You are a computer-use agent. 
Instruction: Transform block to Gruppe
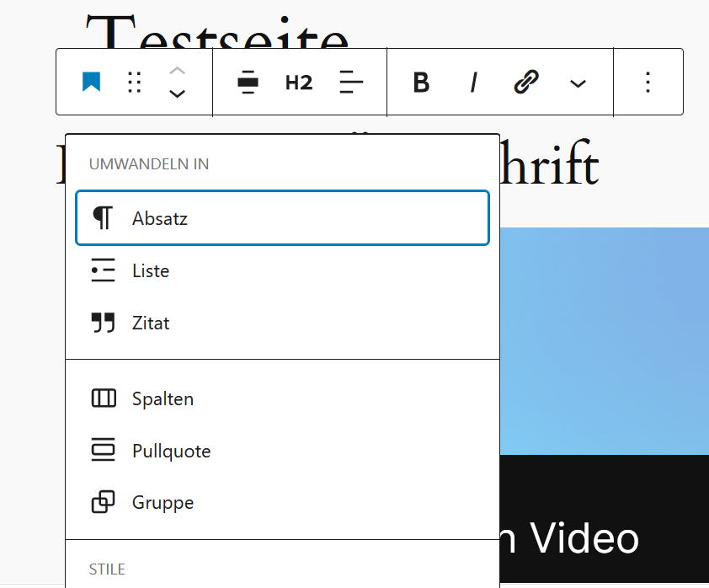283,502
